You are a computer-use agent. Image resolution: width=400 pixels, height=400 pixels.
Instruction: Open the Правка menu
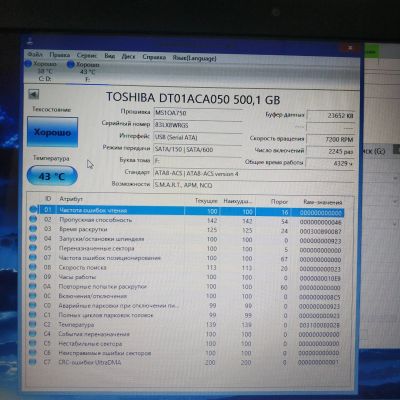point(60,55)
